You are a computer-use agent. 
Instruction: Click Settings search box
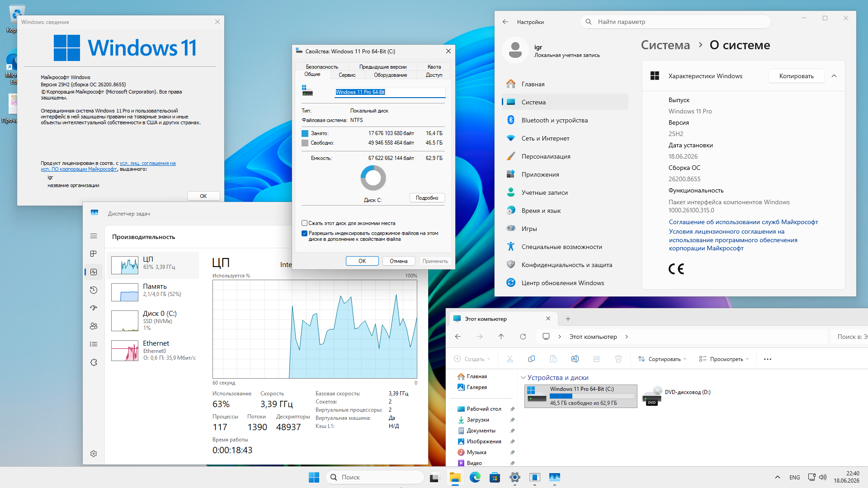pos(675,22)
